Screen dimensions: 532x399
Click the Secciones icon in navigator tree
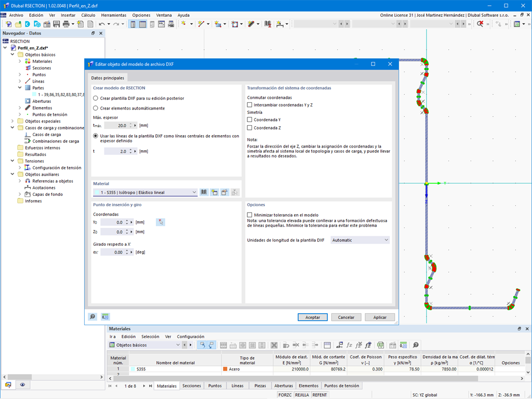pos(28,68)
